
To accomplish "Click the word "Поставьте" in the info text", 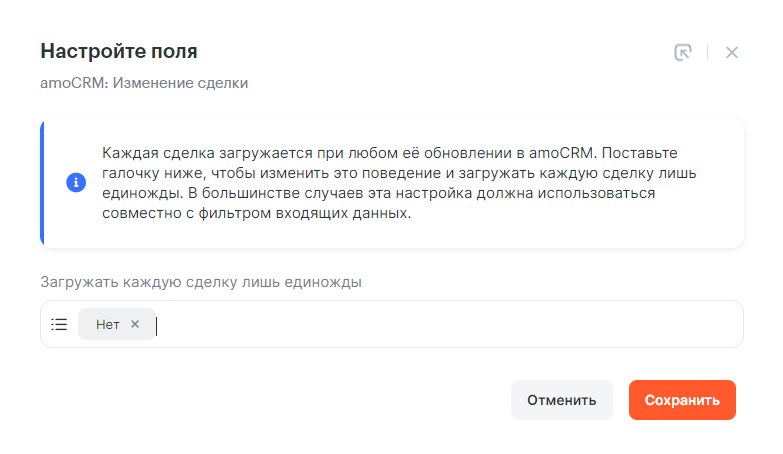I will (640, 152).
